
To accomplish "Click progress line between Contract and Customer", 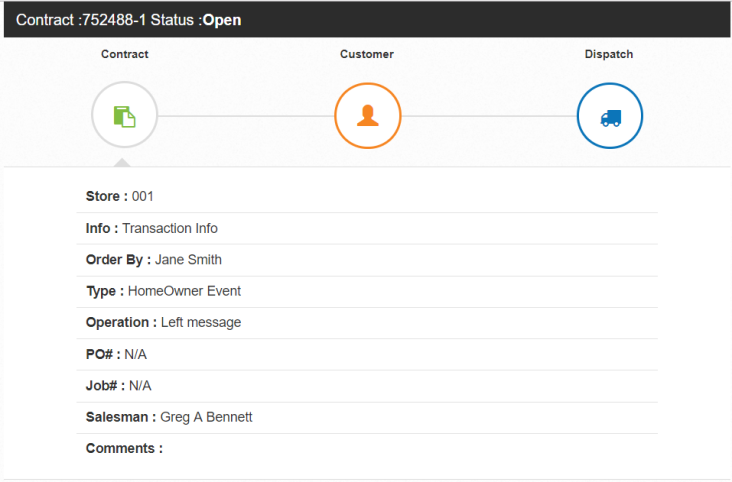I will tap(245, 116).
